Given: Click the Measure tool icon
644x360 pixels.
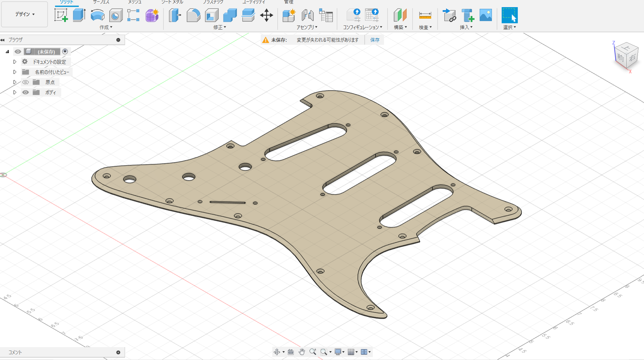Looking at the screenshot, I should tap(425, 15).
